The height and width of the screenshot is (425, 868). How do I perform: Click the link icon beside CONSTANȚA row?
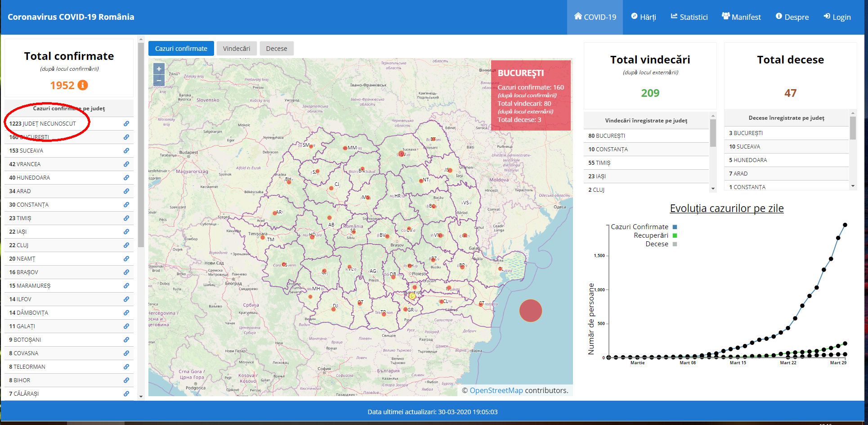(x=126, y=205)
